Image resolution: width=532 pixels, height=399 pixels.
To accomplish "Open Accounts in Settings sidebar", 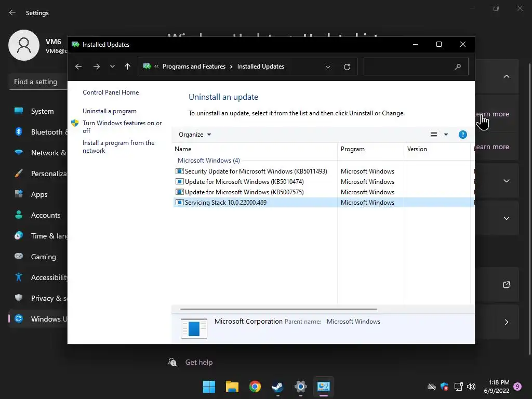I will pos(38,215).
